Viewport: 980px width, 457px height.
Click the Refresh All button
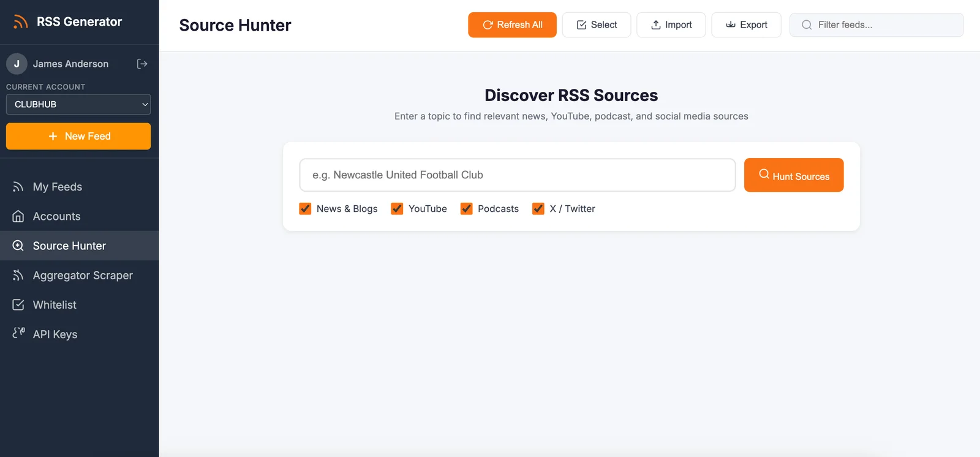pos(512,25)
